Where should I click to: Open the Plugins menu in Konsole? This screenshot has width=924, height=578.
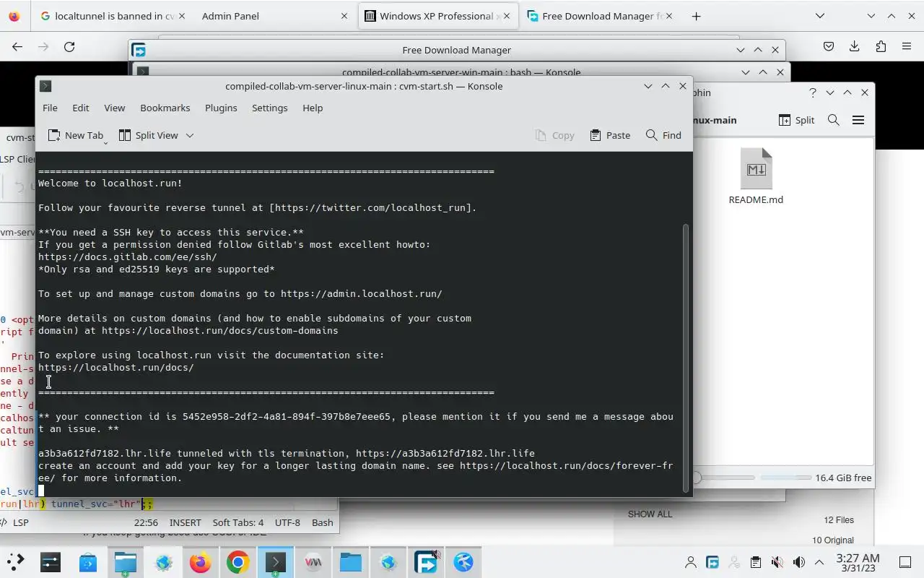(x=221, y=108)
